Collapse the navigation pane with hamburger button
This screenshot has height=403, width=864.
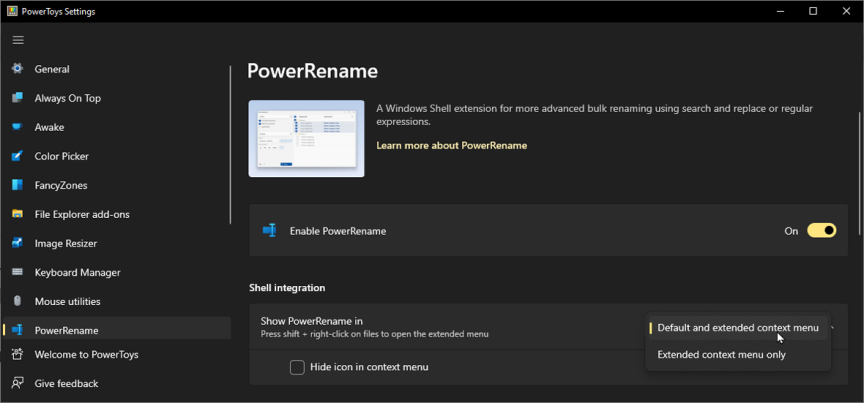pyautogui.click(x=18, y=40)
